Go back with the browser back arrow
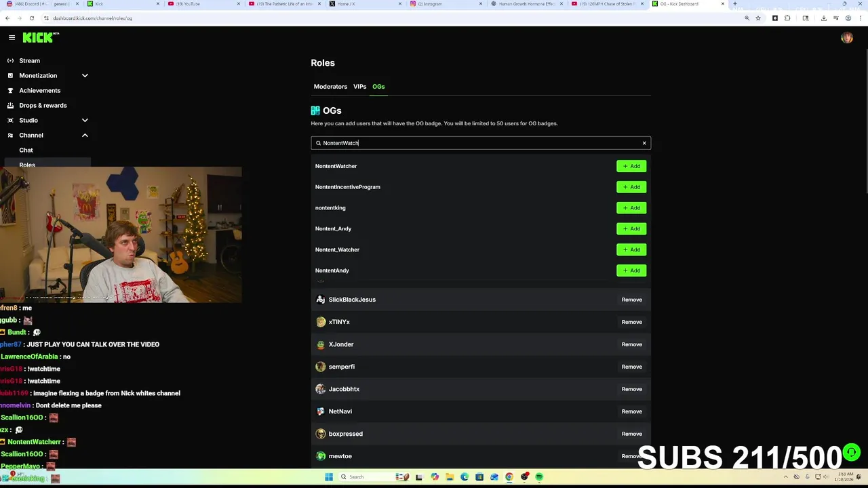 point(7,18)
